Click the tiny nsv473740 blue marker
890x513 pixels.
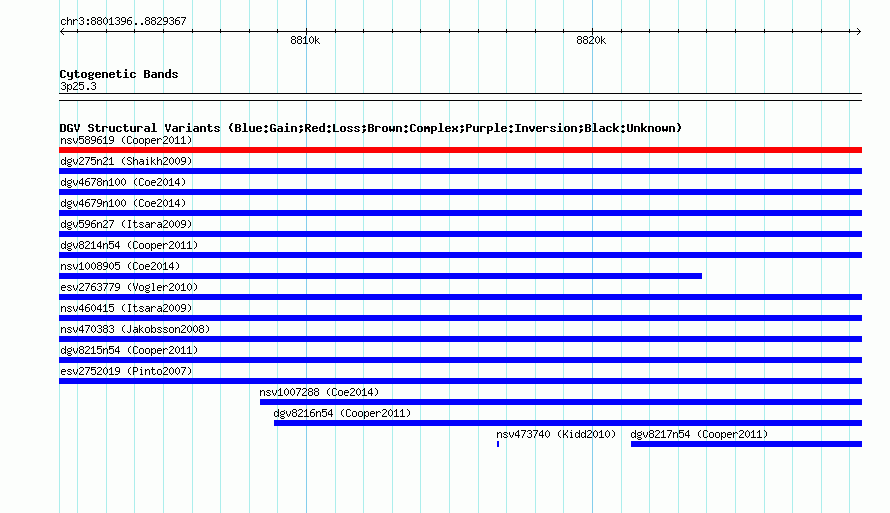pyautogui.click(x=498, y=444)
